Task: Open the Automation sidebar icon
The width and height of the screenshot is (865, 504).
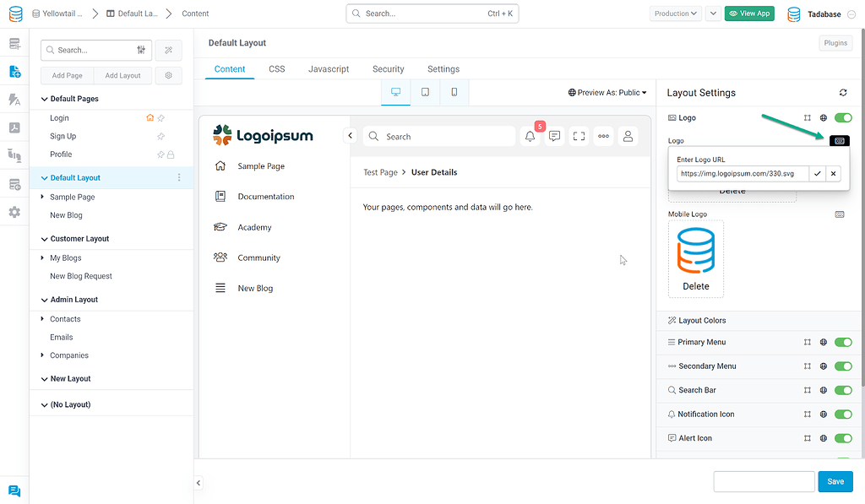Action: click(x=15, y=100)
